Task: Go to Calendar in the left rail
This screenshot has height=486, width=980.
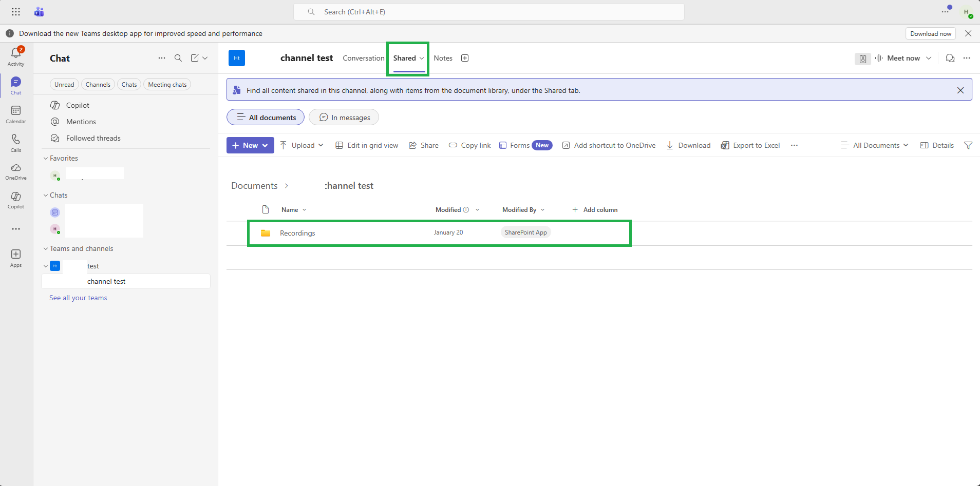Action: click(x=16, y=114)
